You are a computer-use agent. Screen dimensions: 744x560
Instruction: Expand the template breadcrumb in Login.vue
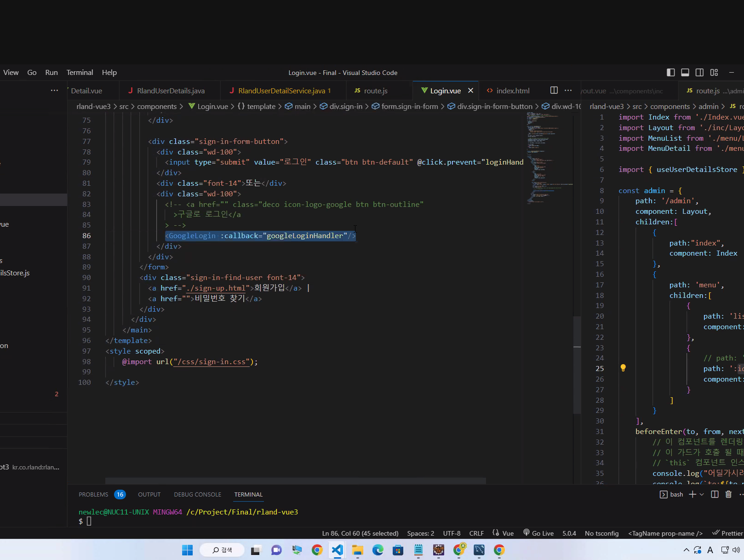[257, 106]
